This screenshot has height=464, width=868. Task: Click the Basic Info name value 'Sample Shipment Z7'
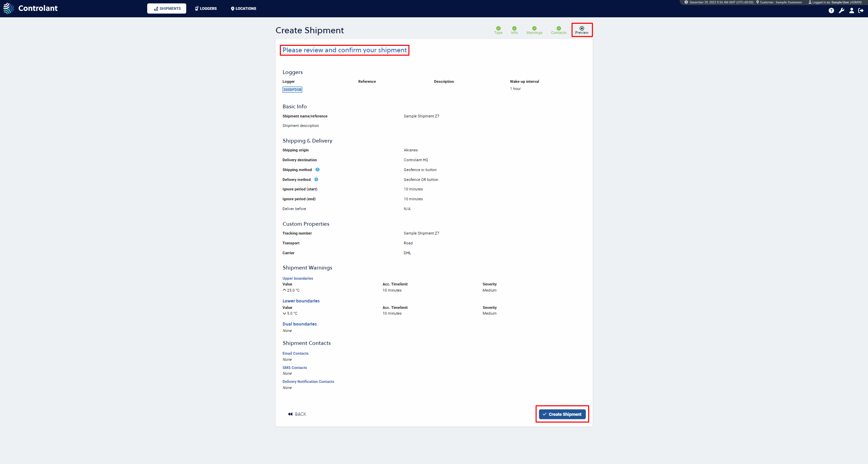coord(421,116)
